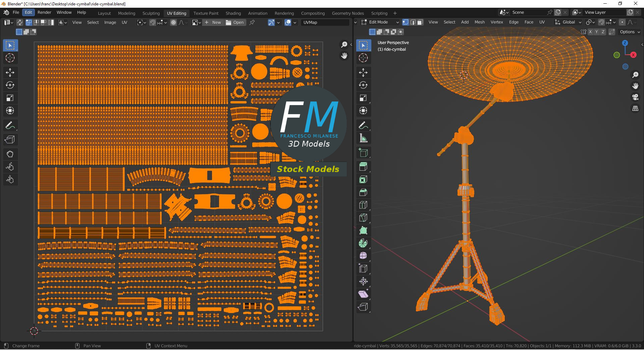
Task: Toggle proportional editing in UV editor header
Action: pos(173,23)
